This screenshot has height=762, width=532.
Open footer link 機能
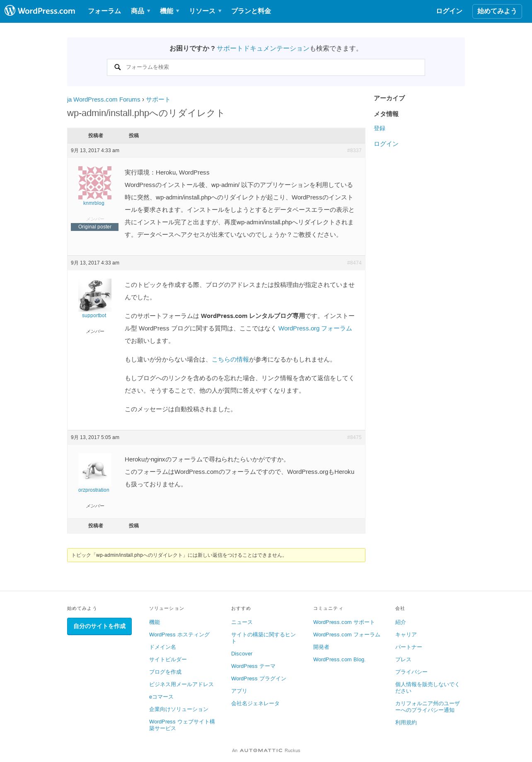(x=155, y=622)
